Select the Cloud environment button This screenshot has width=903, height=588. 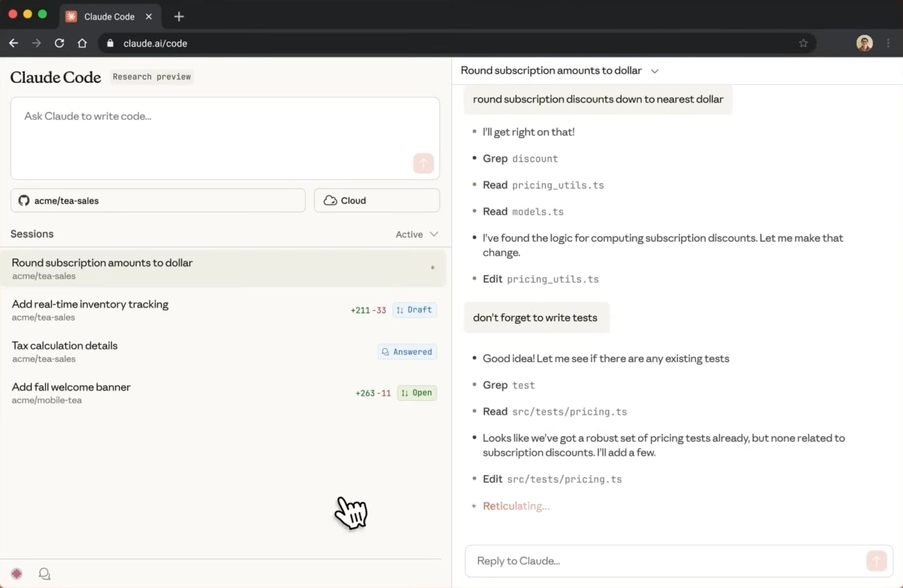click(x=376, y=201)
